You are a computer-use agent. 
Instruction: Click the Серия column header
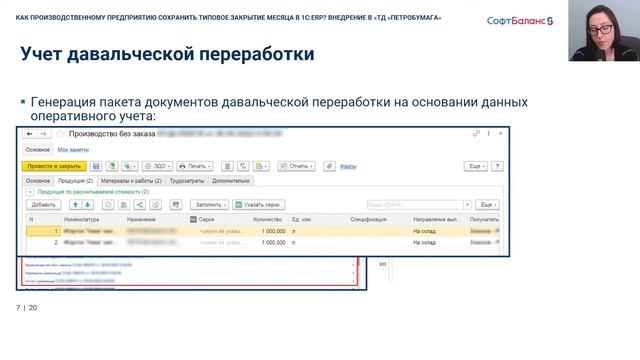pos(207,220)
